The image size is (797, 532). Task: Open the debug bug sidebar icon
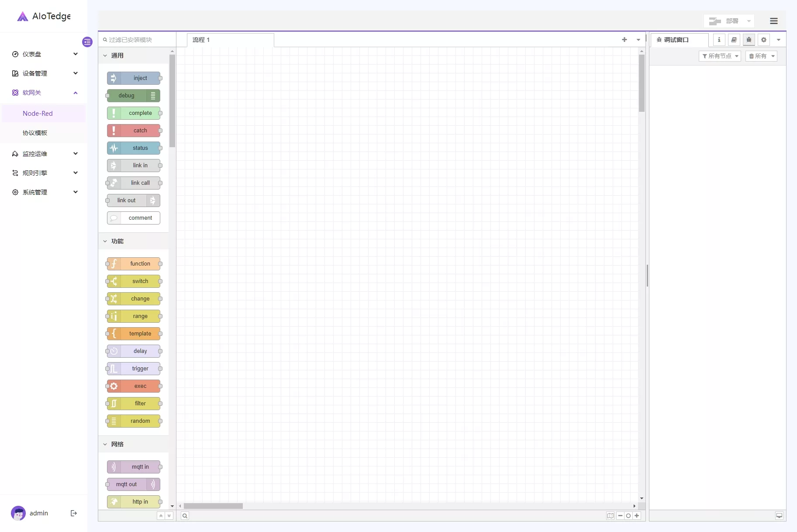(x=749, y=40)
